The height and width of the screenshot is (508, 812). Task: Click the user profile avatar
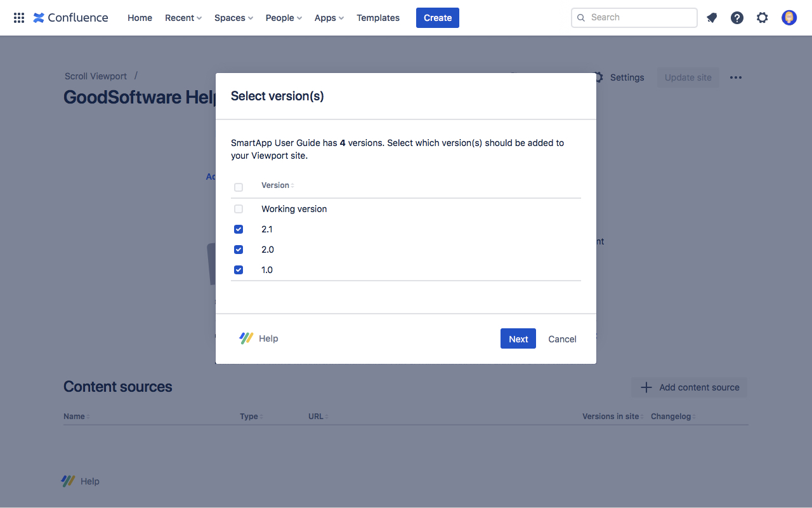click(x=789, y=18)
